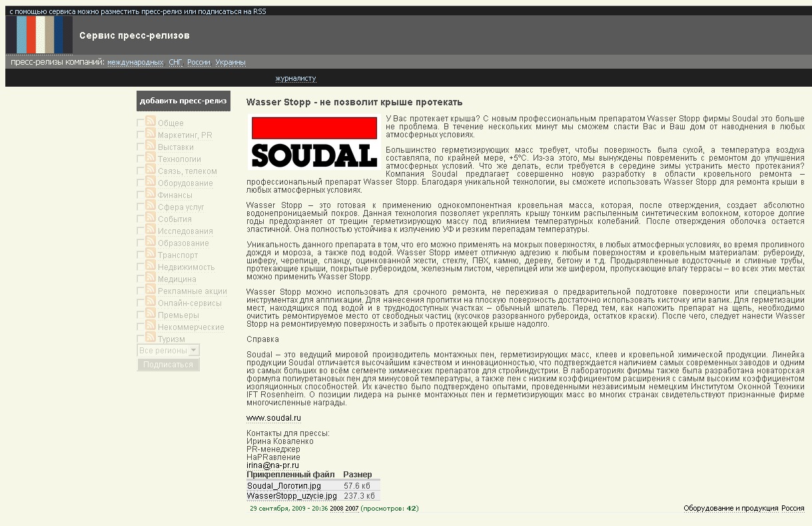Check the Туризм checkbox

pos(141,339)
